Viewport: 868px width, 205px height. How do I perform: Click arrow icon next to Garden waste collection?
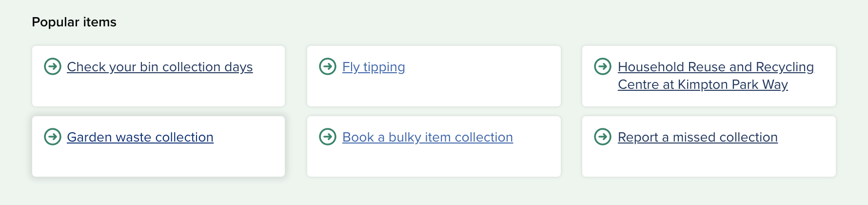(53, 136)
